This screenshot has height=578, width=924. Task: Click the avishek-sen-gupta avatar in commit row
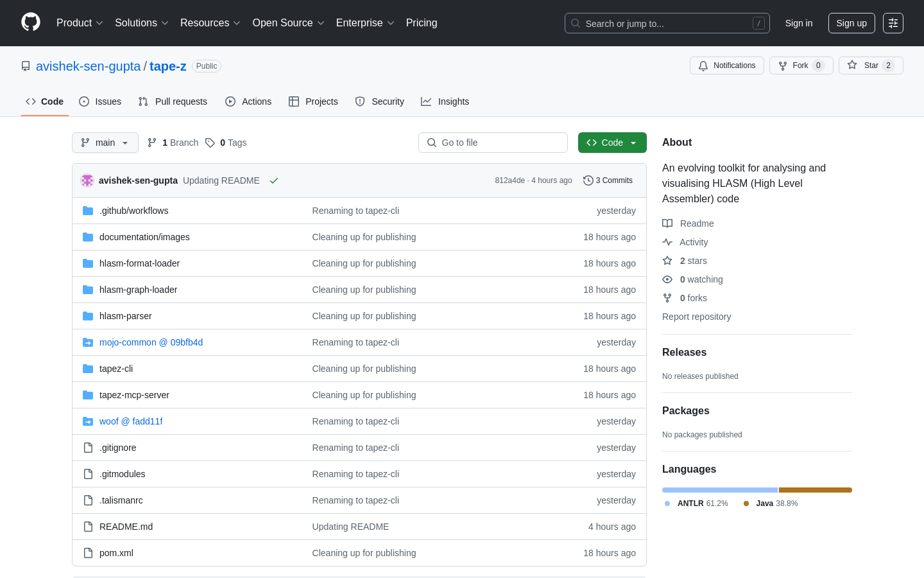click(87, 180)
